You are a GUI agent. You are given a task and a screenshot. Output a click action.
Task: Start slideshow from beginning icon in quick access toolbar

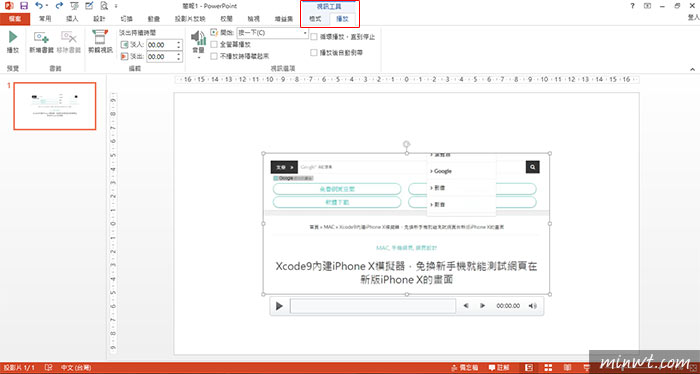75,6
